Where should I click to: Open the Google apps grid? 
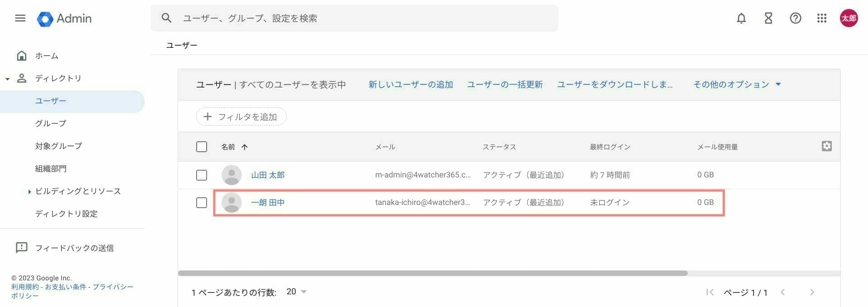822,18
